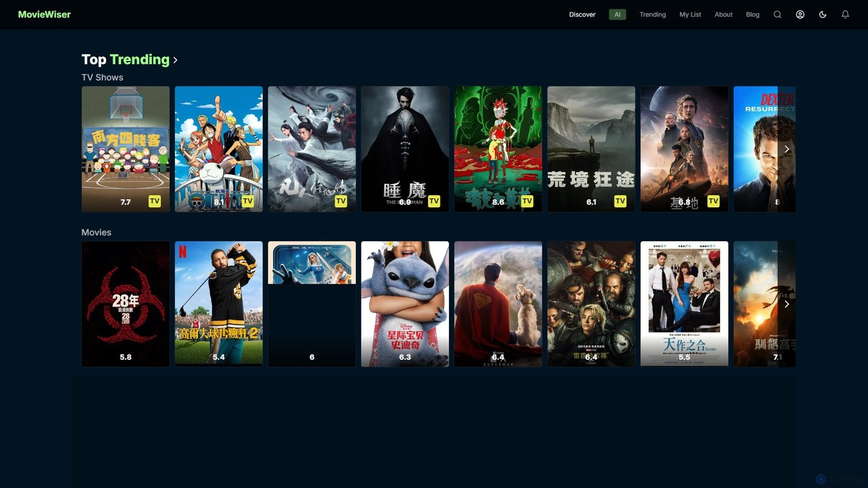Open The Sandman poster
Viewport: 868px width, 488px height.
point(405,149)
